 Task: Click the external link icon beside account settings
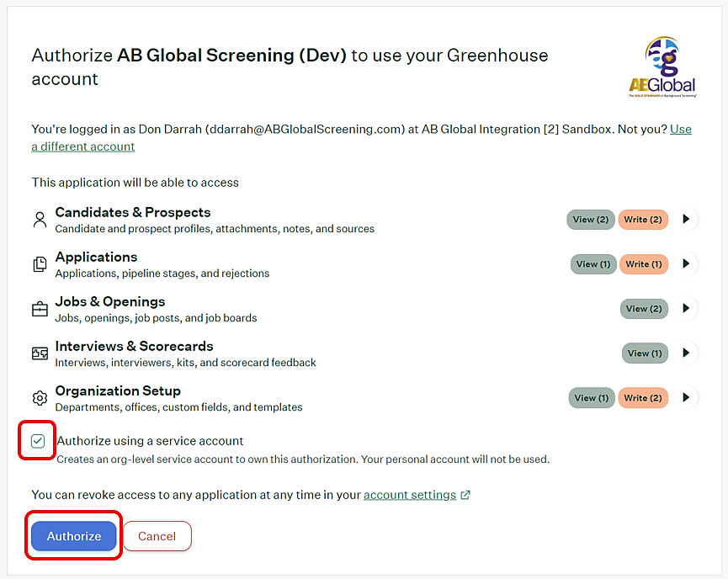(465, 495)
